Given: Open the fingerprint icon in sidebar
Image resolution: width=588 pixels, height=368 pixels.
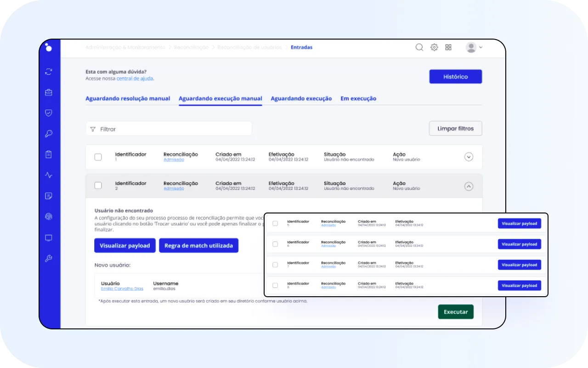Looking at the screenshot, I should tap(49, 217).
